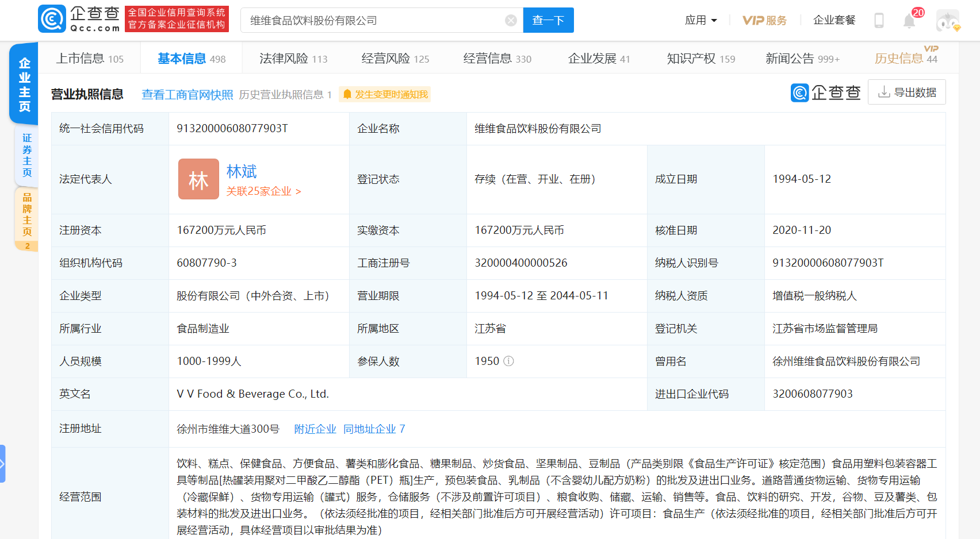Open 同地址企业 7 link
The width and height of the screenshot is (980, 539).
pos(374,429)
